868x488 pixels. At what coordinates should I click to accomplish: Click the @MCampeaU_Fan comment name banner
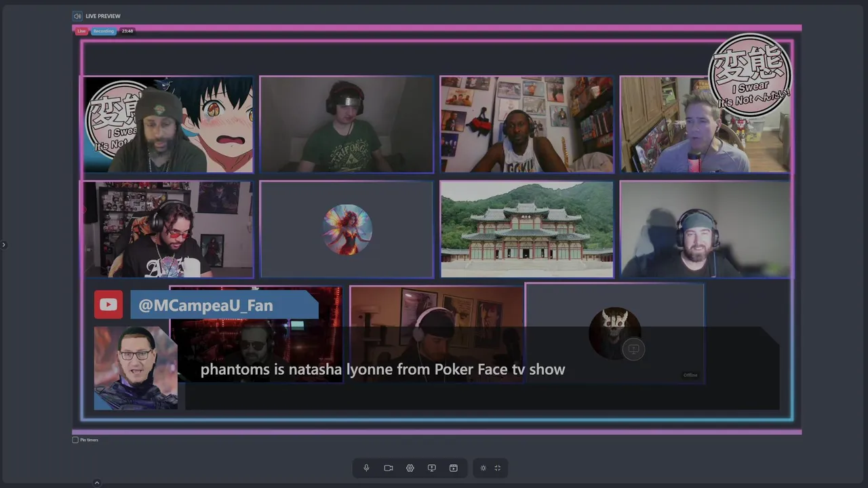tap(224, 305)
